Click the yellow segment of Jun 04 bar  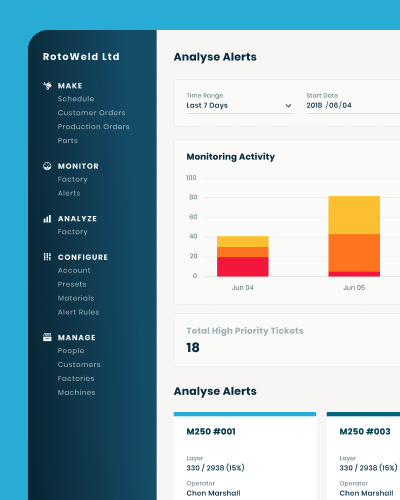243,242
